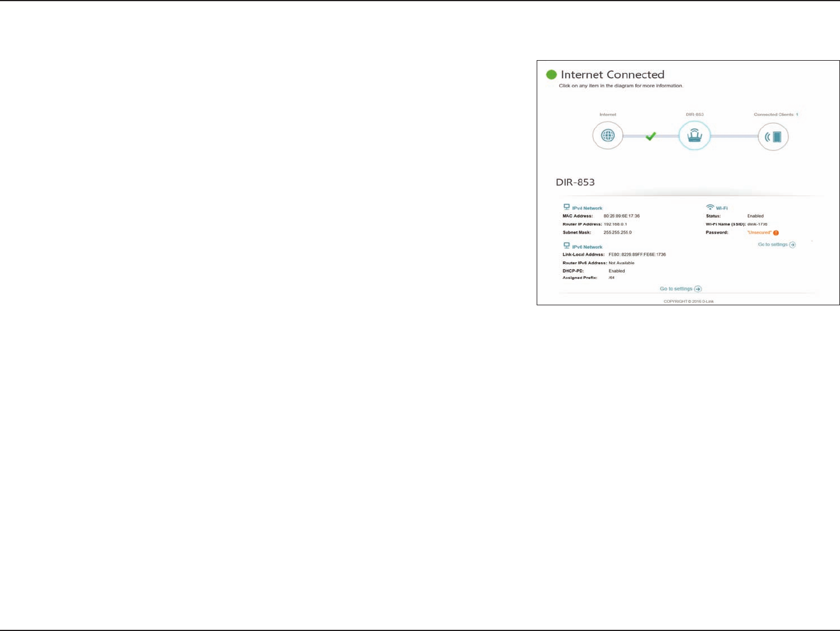The image size is (840, 631).
Task: Click the Wi-Fi name value dlink-1736
Action: (x=757, y=224)
